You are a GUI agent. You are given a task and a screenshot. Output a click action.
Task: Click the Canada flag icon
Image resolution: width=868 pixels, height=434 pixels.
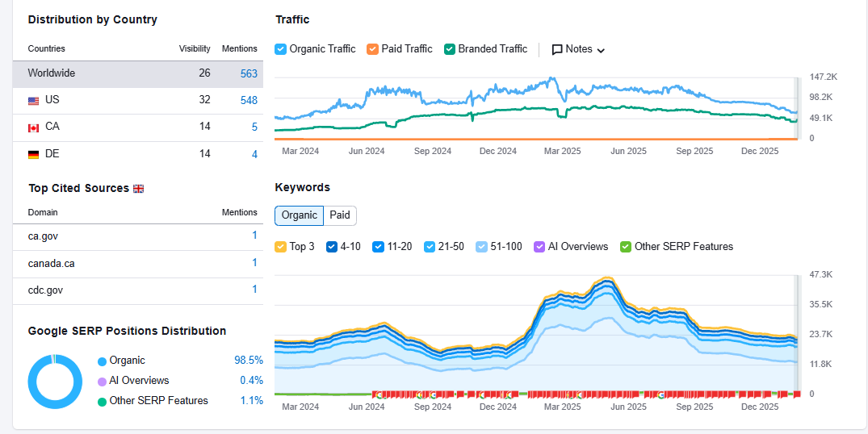pos(33,127)
